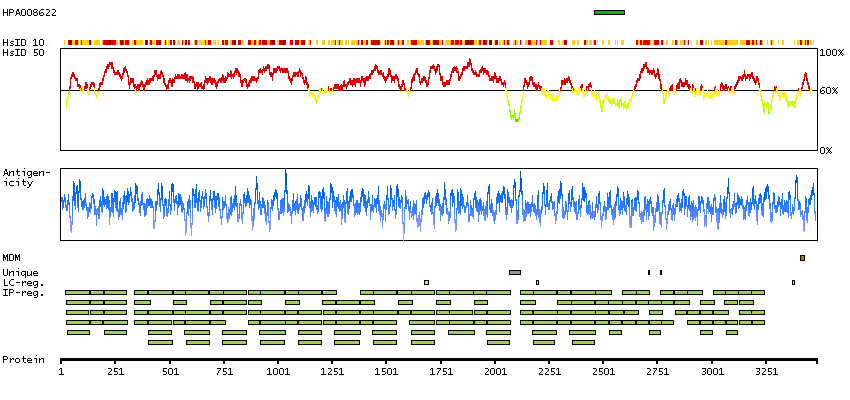Click the black Unique tick near 2751
The image size is (850, 400).
[x=660, y=272]
